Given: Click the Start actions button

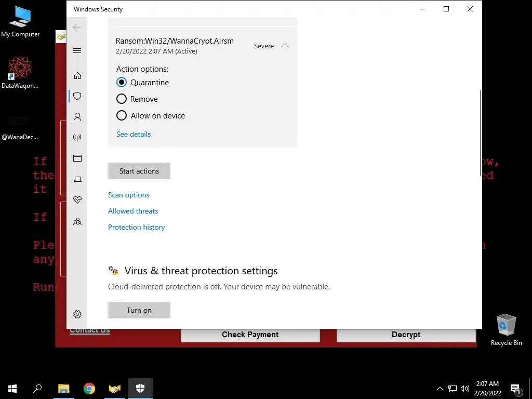Looking at the screenshot, I should [x=139, y=171].
